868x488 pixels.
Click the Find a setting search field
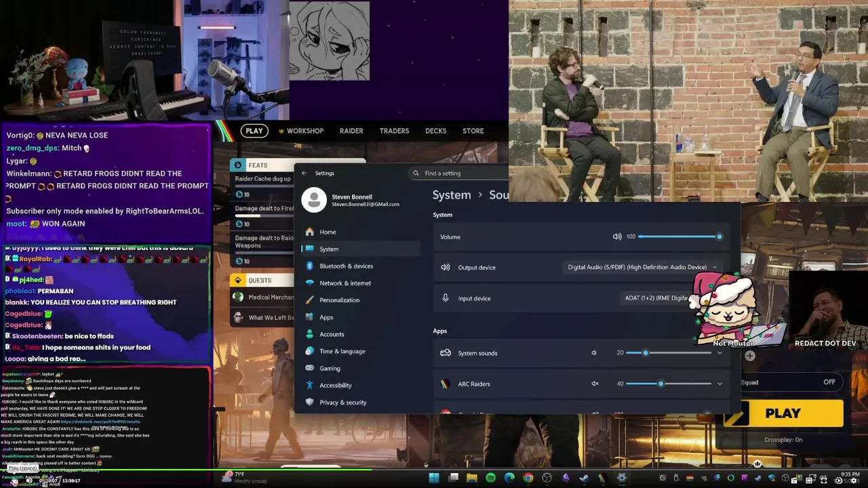coord(460,173)
